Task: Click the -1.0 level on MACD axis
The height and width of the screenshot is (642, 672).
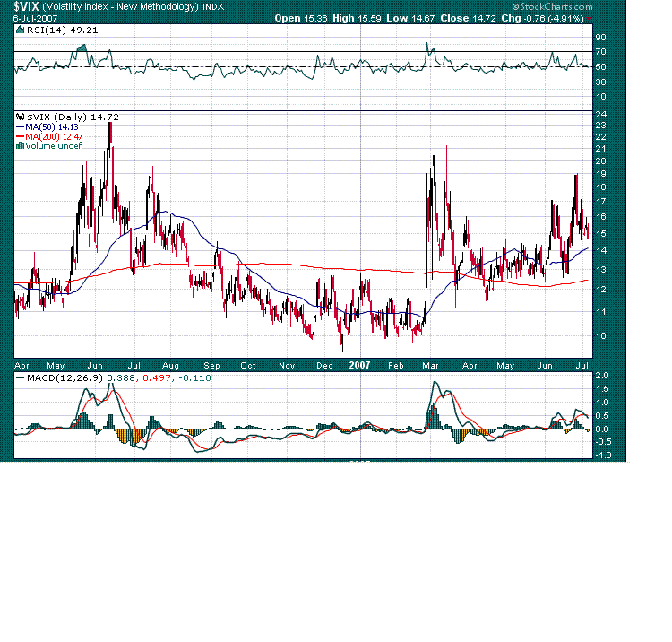Action: click(x=603, y=455)
